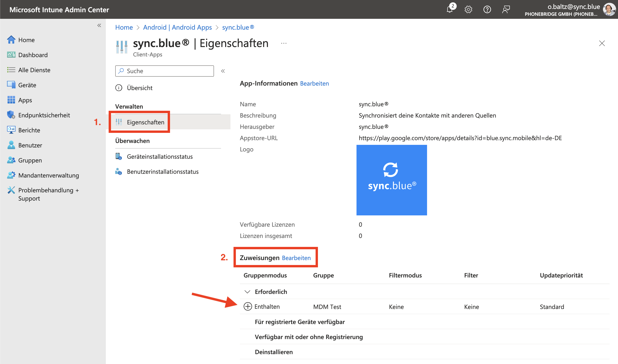Click the Appstore-URL play.google.com value
The image size is (618, 364).
[x=460, y=138]
